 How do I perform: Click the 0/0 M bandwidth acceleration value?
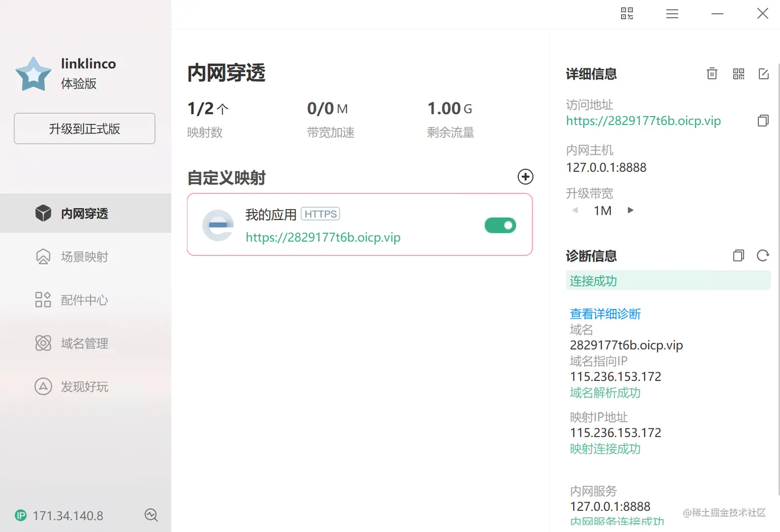coord(328,108)
